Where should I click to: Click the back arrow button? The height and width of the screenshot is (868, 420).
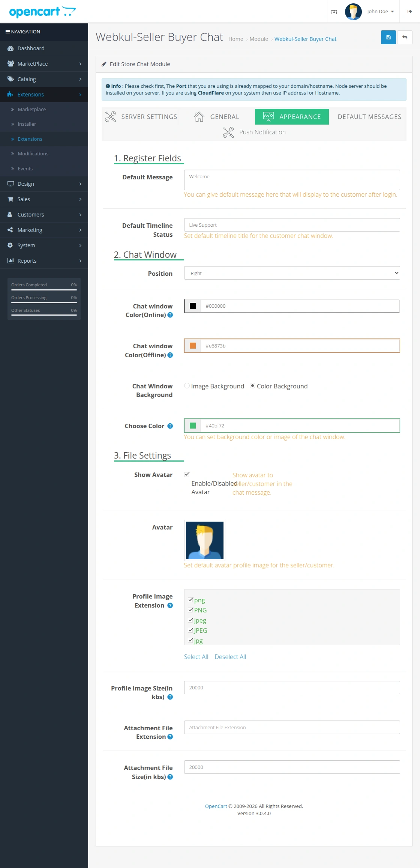405,38
